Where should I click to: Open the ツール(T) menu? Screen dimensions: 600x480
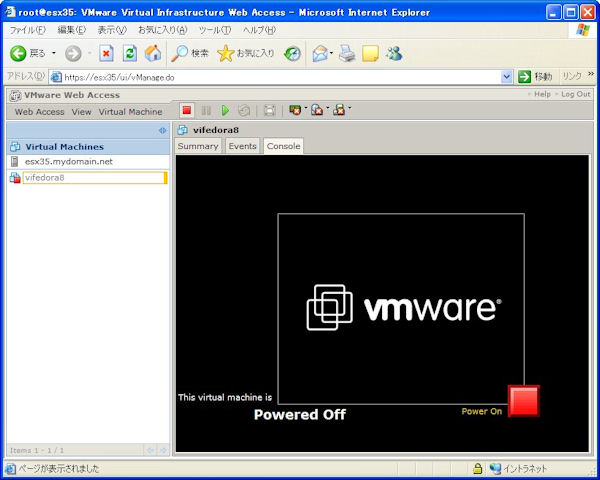215,30
